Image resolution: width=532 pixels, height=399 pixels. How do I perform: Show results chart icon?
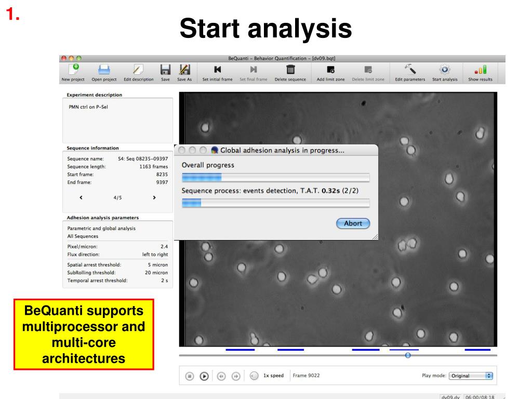(480, 73)
